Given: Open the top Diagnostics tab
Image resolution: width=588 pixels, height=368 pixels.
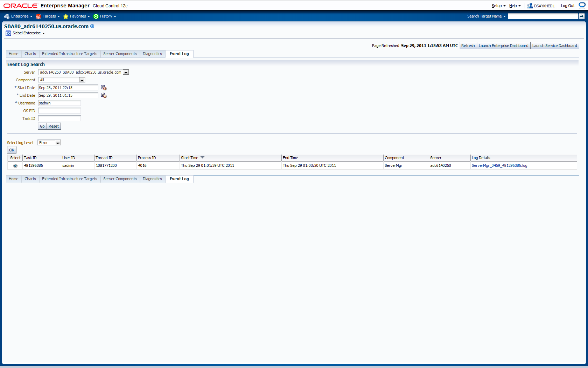Looking at the screenshot, I should click(x=152, y=54).
